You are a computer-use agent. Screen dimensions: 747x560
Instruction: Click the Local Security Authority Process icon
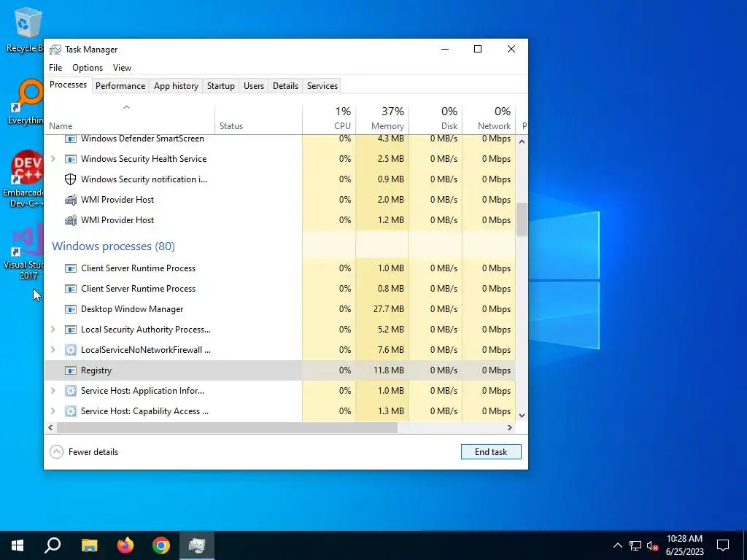tap(71, 330)
